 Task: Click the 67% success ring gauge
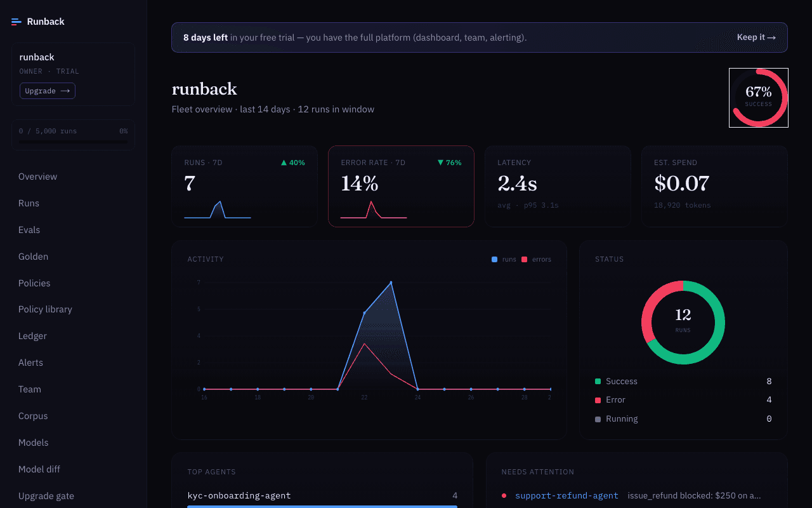click(x=759, y=98)
